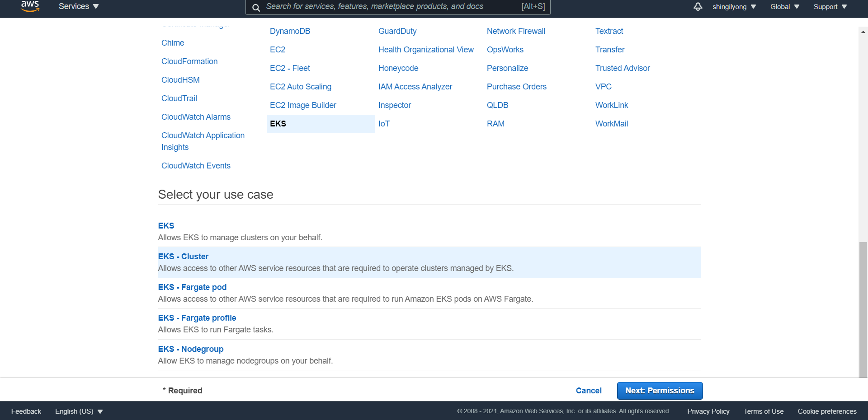868x420 pixels.
Task: Select EC2 service
Action: tap(278, 50)
